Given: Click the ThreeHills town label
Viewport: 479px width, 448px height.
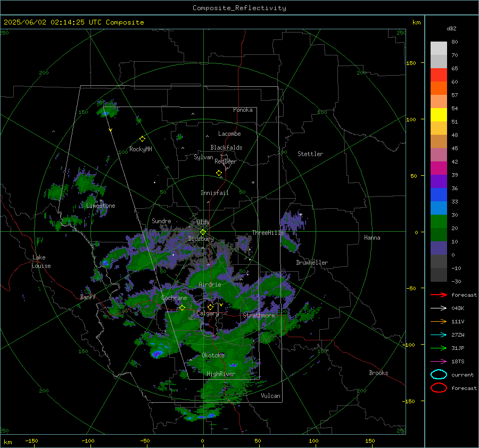Looking at the screenshot, I should (268, 233).
